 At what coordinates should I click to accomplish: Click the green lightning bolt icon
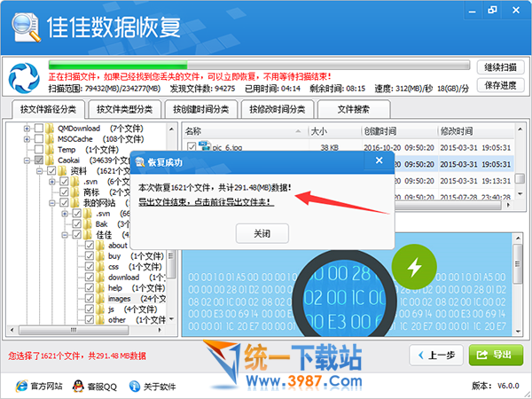tap(414, 266)
